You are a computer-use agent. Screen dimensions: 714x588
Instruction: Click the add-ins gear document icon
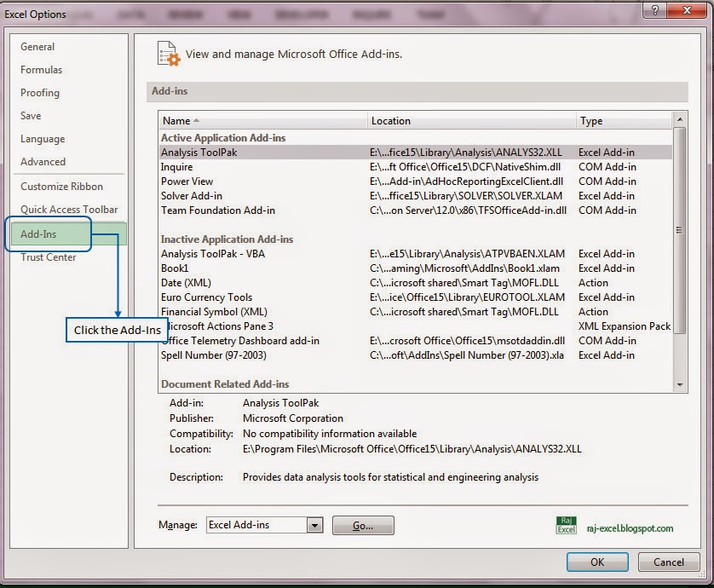tap(169, 54)
